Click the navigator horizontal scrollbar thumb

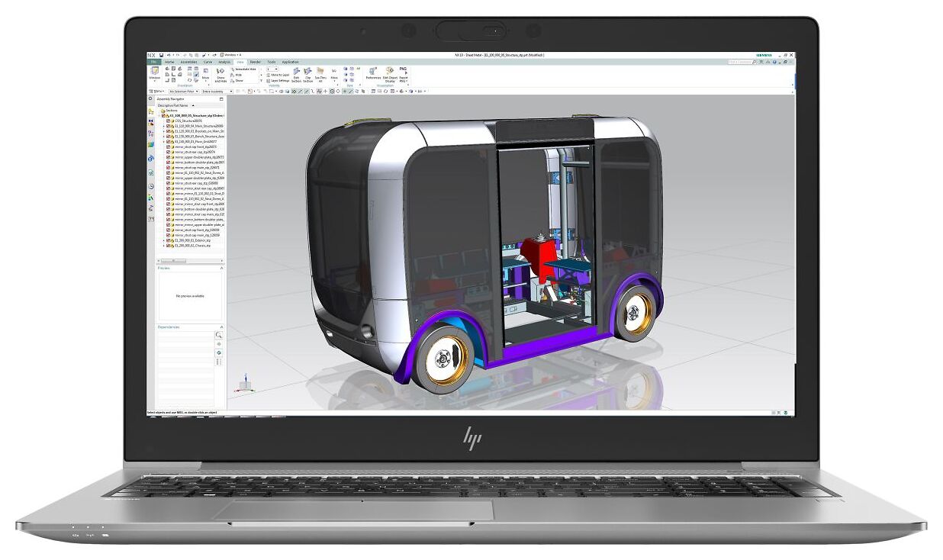[174, 261]
